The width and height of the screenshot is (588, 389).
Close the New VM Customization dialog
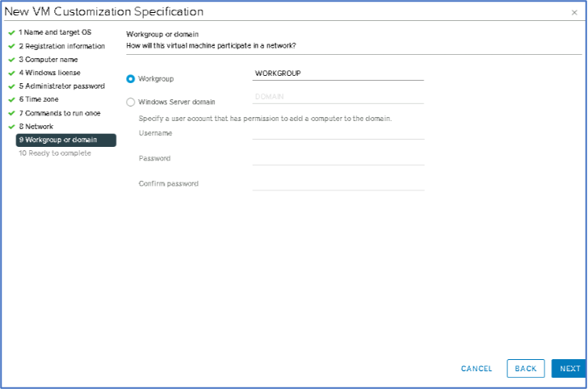[x=574, y=13]
